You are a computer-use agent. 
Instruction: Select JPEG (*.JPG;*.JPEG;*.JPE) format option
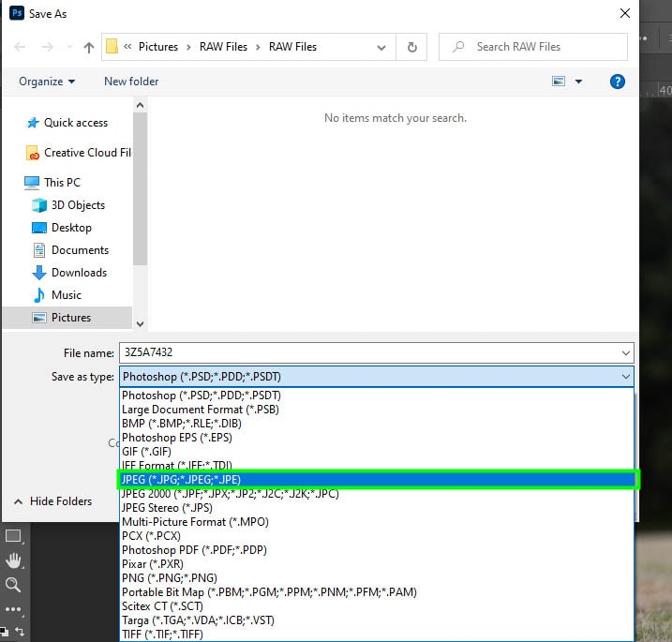click(x=377, y=479)
